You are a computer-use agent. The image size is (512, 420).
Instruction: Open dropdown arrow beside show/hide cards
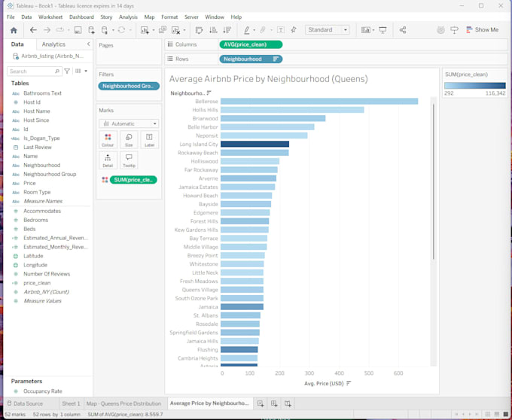point(373,30)
